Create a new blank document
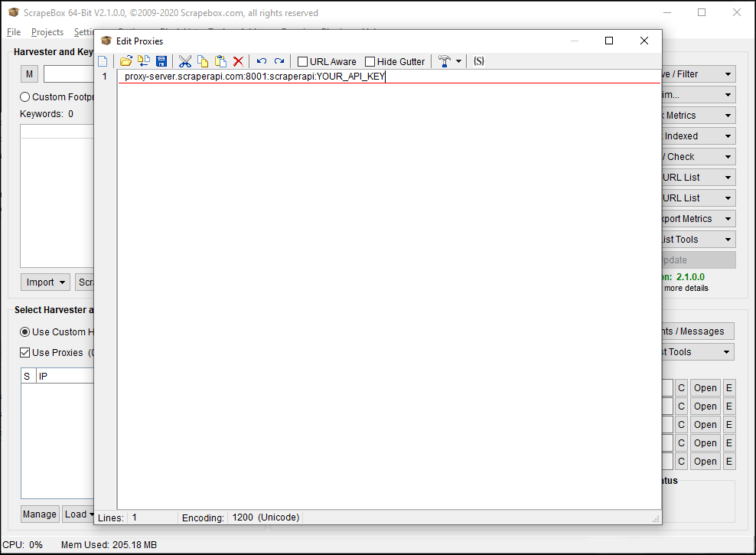 pyautogui.click(x=103, y=61)
